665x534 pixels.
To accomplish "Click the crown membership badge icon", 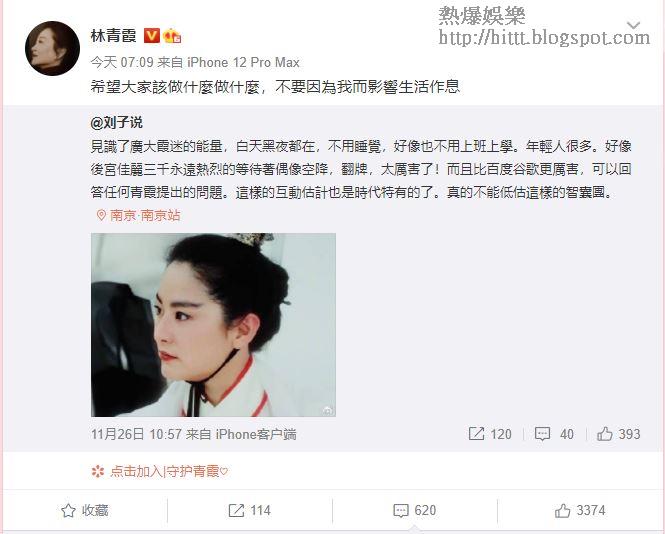I will (172, 36).
